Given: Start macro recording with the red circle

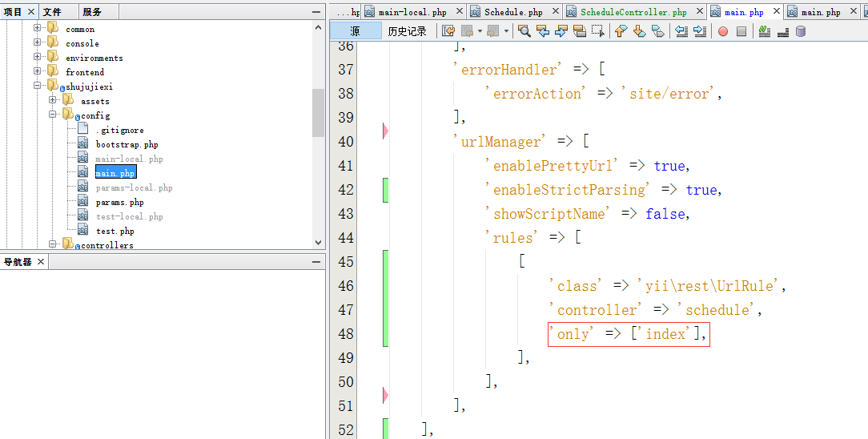Looking at the screenshot, I should point(723,31).
